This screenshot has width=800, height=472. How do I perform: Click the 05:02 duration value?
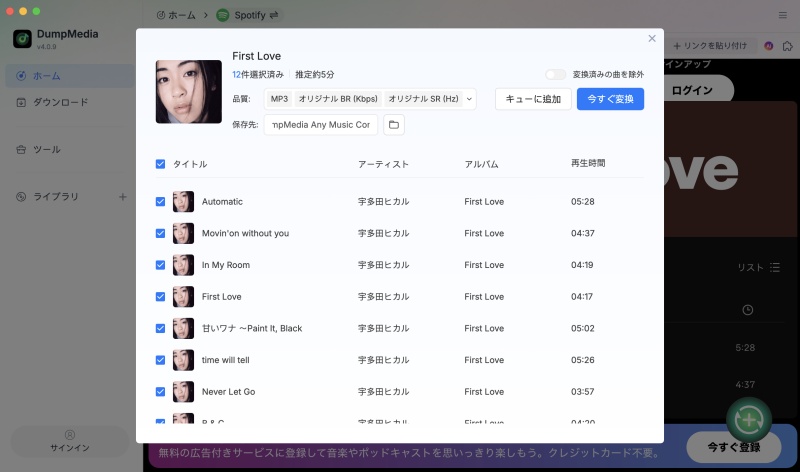click(x=583, y=328)
